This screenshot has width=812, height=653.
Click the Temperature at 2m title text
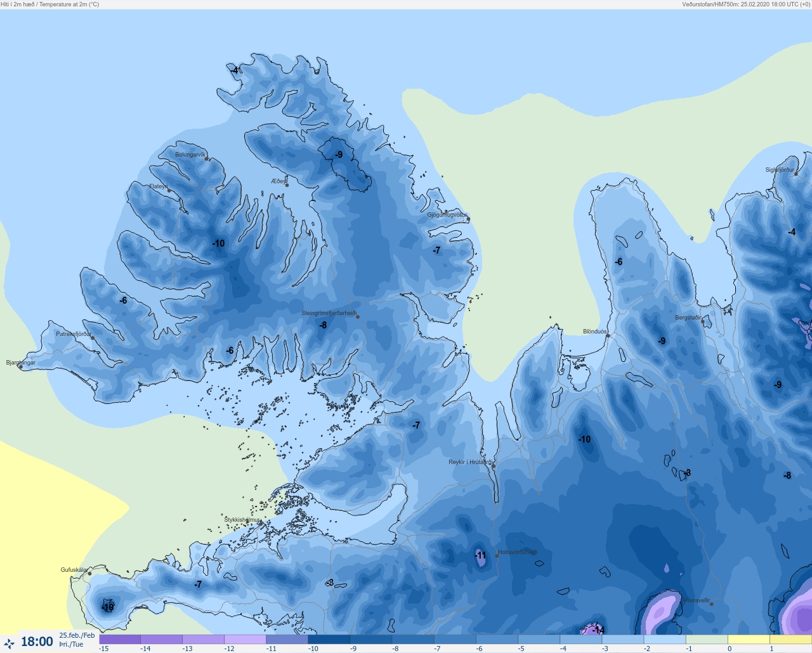69,4
